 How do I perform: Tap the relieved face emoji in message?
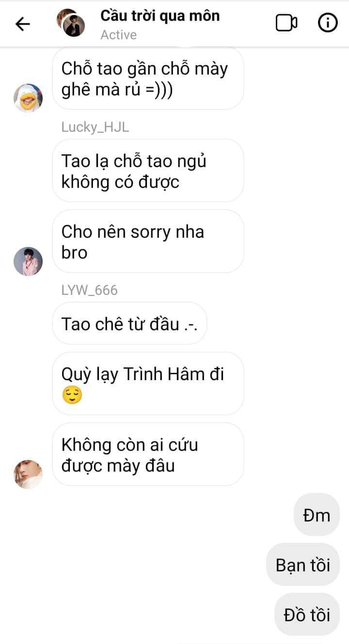tap(72, 395)
